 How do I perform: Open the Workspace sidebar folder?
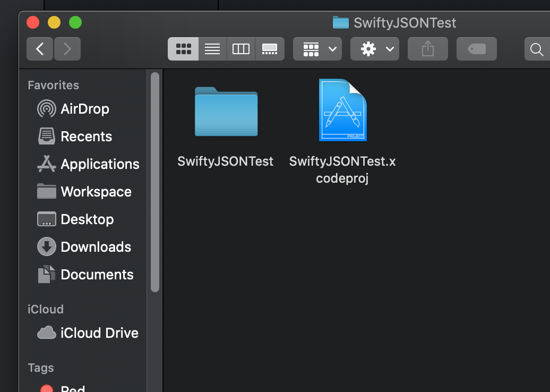tap(84, 192)
